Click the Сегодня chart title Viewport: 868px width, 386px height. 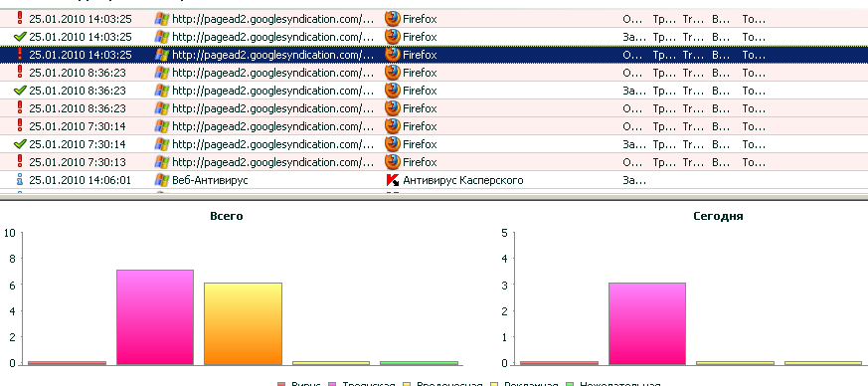(x=718, y=216)
